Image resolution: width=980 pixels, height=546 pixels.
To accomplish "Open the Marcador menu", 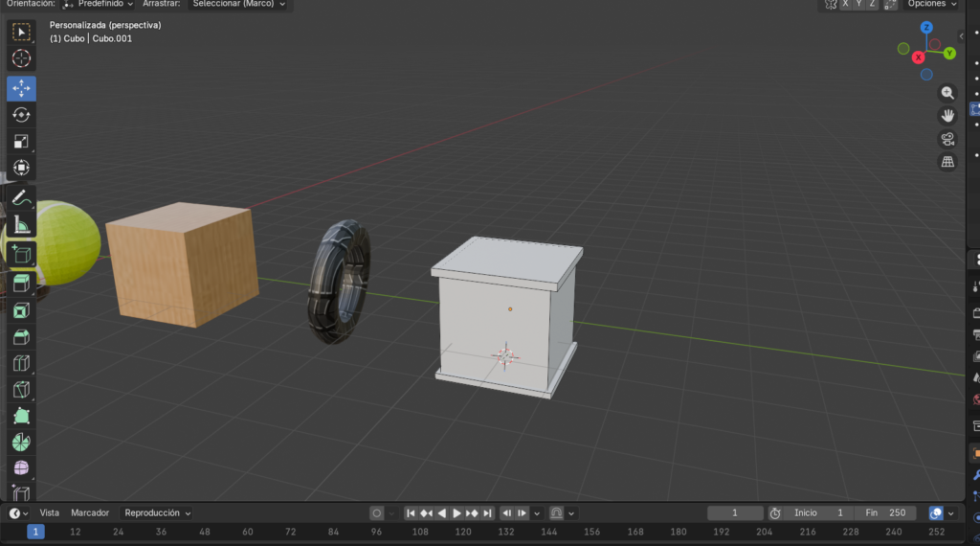I will coord(90,513).
